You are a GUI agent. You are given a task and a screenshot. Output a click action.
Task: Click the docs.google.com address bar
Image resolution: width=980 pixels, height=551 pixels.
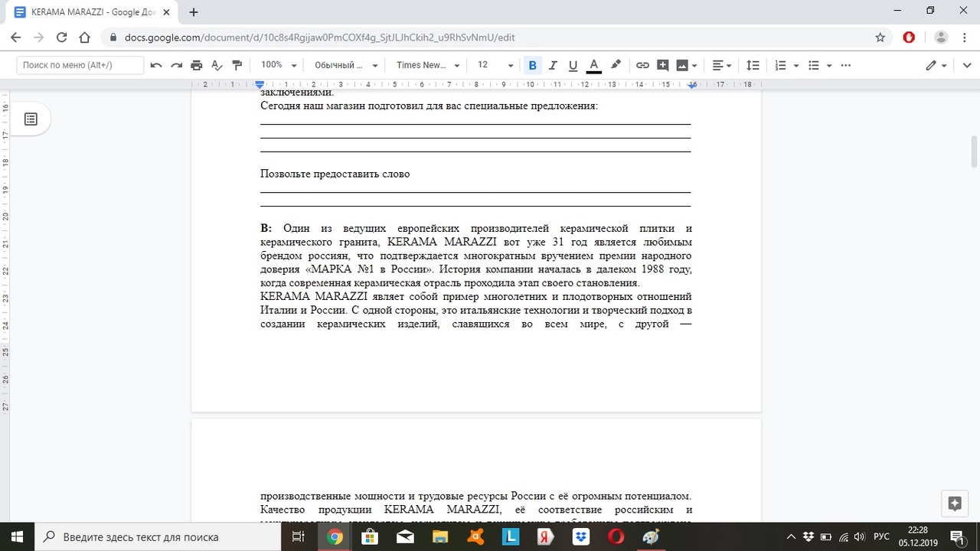(490, 37)
